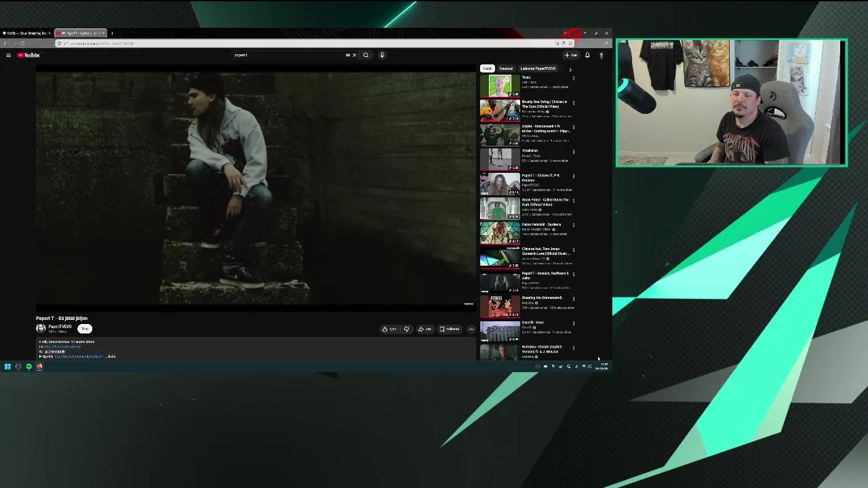Open the browser menu button

[606, 43]
